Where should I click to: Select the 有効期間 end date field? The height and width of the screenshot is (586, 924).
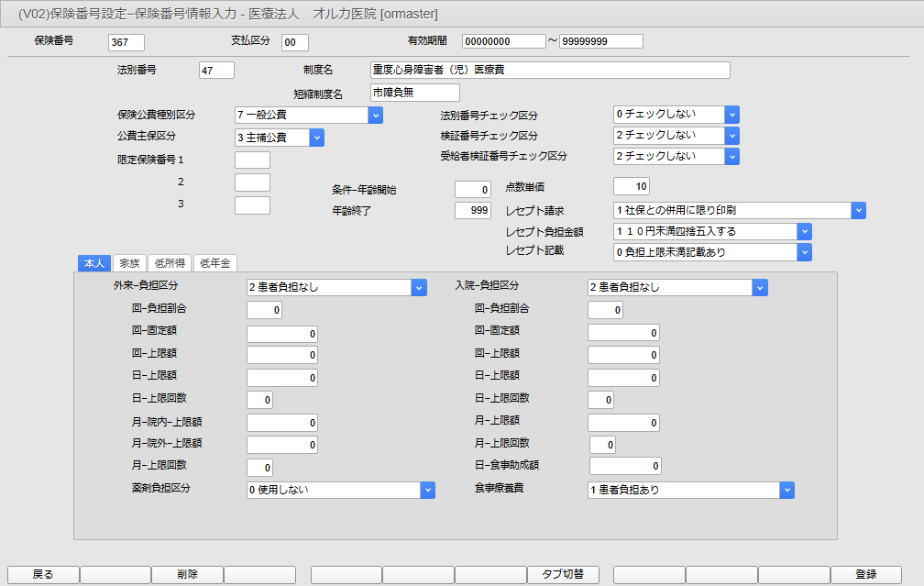tap(601, 41)
